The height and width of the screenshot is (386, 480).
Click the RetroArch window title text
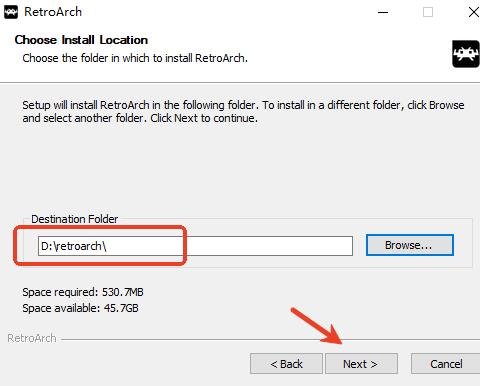pos(53,12)
